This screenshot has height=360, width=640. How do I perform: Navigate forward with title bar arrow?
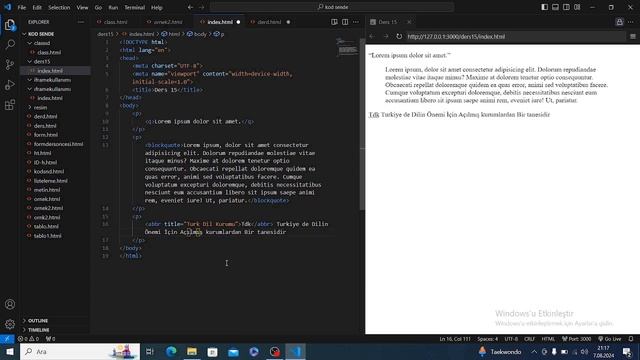tap(202, 7)
